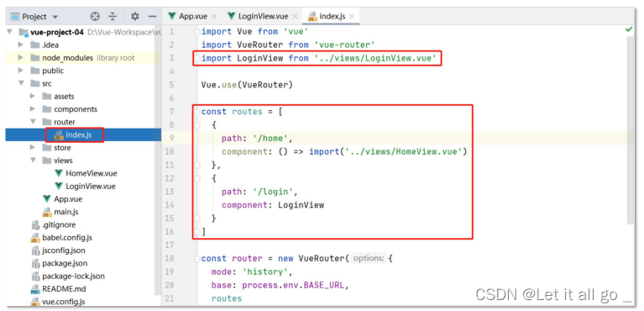Viewport: 644px width, 311px height.
Task: Collapse the views folder
Action: [x=33, y=161]
